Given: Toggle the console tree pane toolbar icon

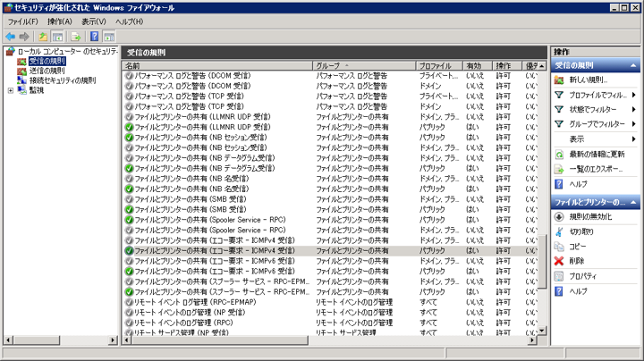Looking at the screenshot, I should [x=58, y=37].
